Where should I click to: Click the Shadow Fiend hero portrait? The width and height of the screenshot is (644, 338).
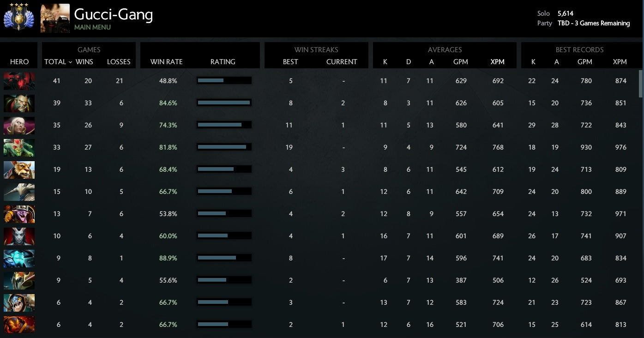point(19,81)
